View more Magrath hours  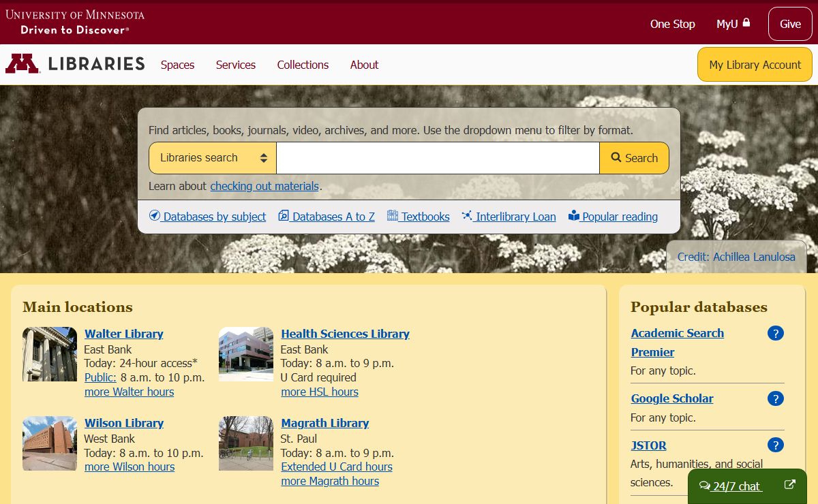(330, 481)
